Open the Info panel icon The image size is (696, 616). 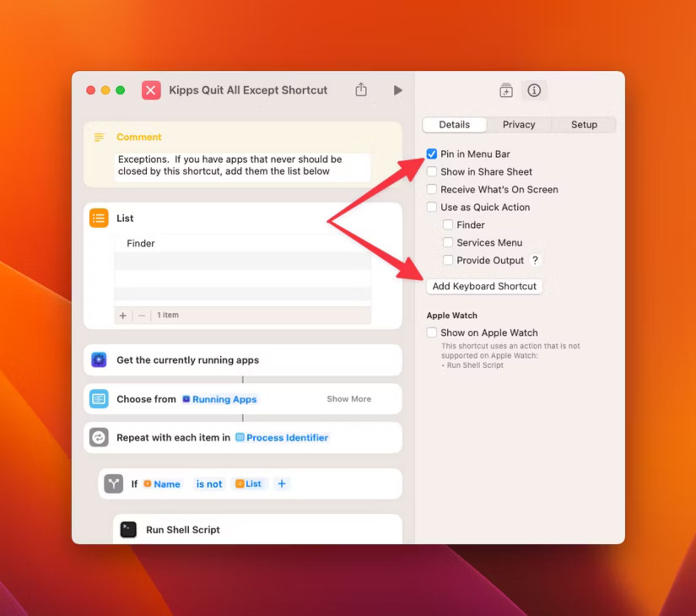coord(534,90)
